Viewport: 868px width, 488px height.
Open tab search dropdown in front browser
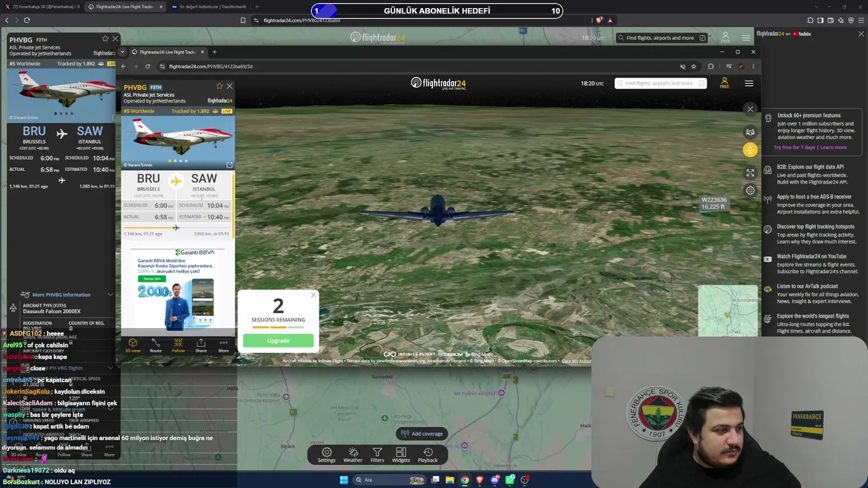pos(123,52)
